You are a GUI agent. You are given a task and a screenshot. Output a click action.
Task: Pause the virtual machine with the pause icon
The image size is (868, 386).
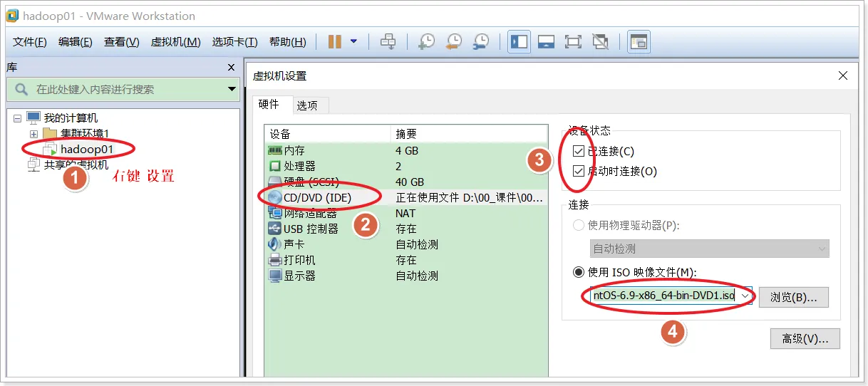pyautogui.click(x=334, y=42)
